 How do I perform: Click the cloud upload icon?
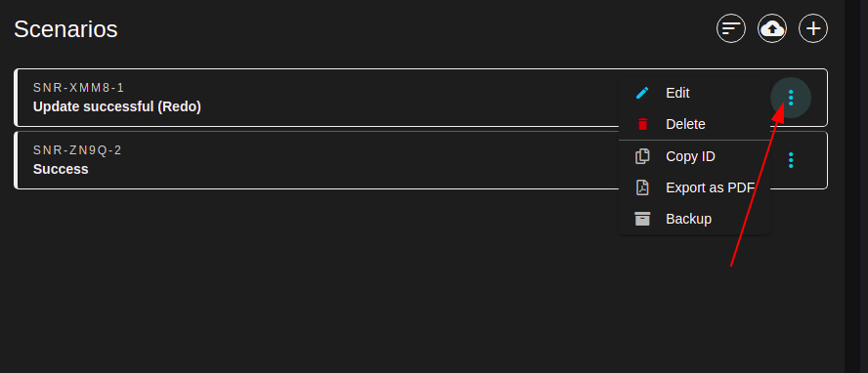click(x=771, y=28)
